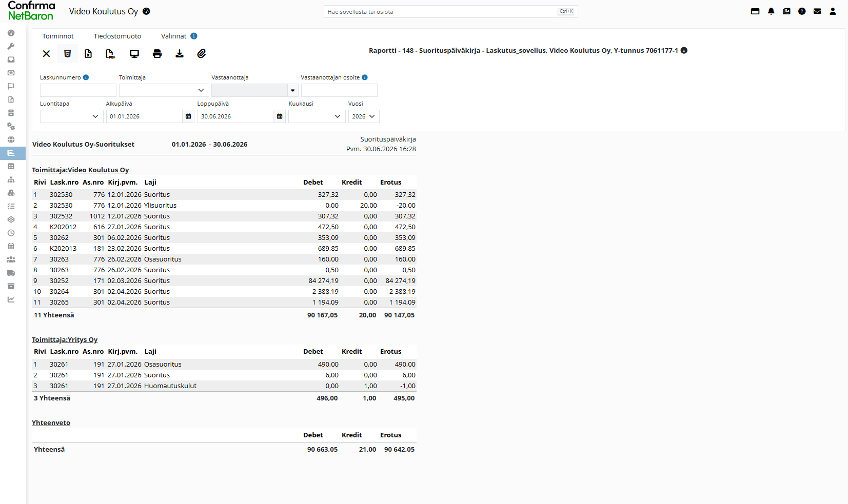The width and height of the screenshot is (848, 504).
Task: Open the people group sidebar icon
Action: (x=11, y=259)
